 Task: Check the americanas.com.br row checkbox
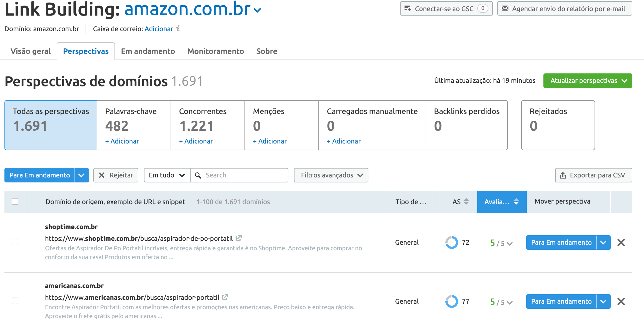[x=15, y=301]
